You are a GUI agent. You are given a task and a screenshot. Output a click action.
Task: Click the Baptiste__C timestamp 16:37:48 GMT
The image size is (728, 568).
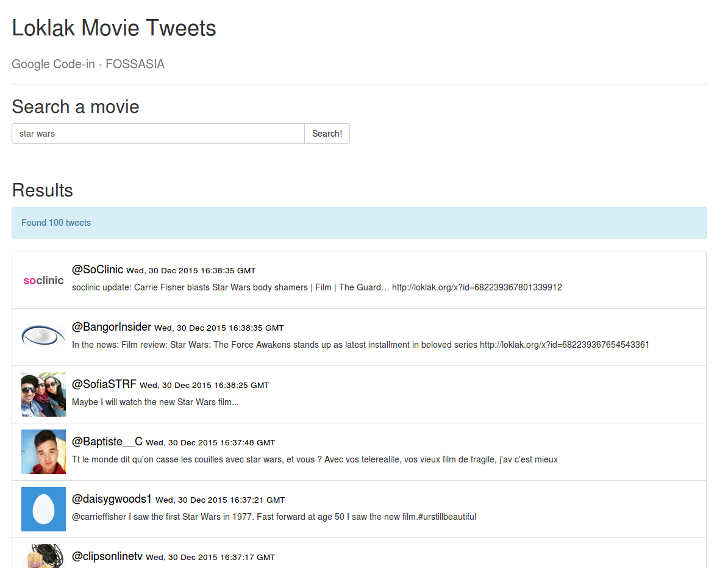click(210, 442)
